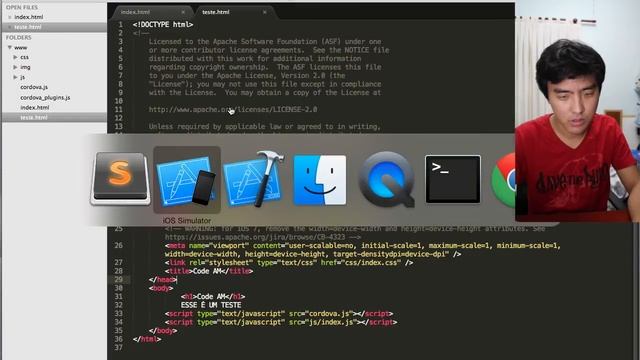Click line number 29 in gutter

118,280
